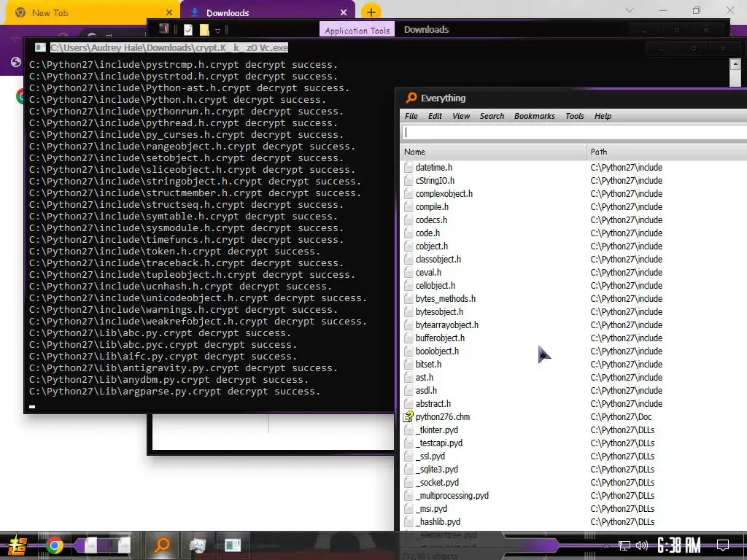
Task: Open the File menu in Everything
Action: [x=411, y=116]
